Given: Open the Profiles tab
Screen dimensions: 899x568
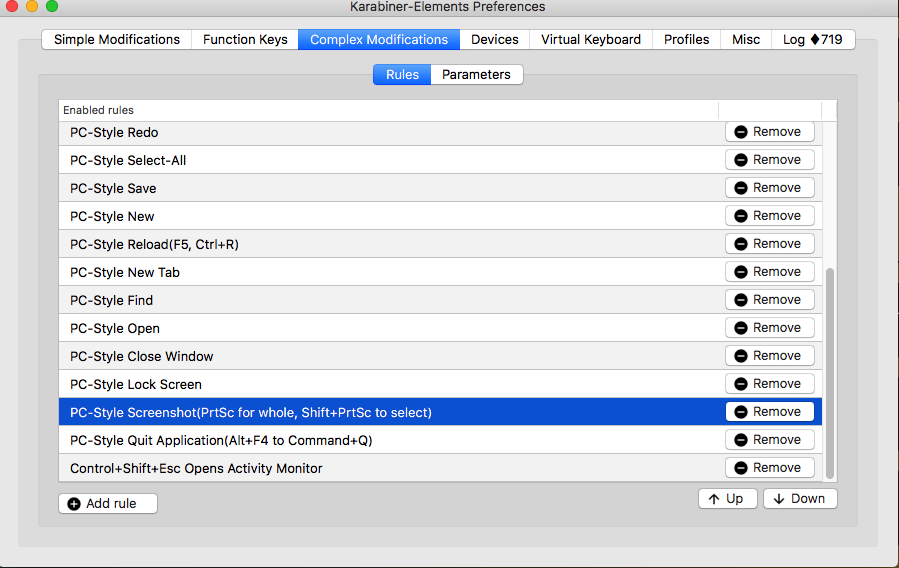Looking at the screenshot, I should 686,40.
